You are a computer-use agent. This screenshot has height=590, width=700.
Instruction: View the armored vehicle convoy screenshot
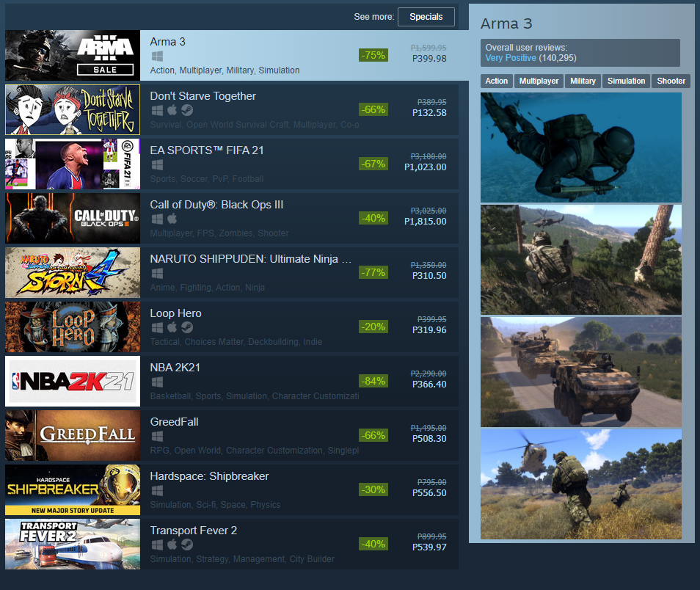pos(581,372)
